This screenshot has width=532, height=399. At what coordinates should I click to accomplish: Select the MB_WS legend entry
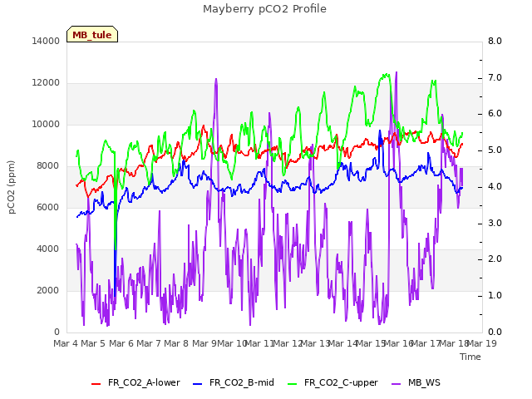point(416,382)
